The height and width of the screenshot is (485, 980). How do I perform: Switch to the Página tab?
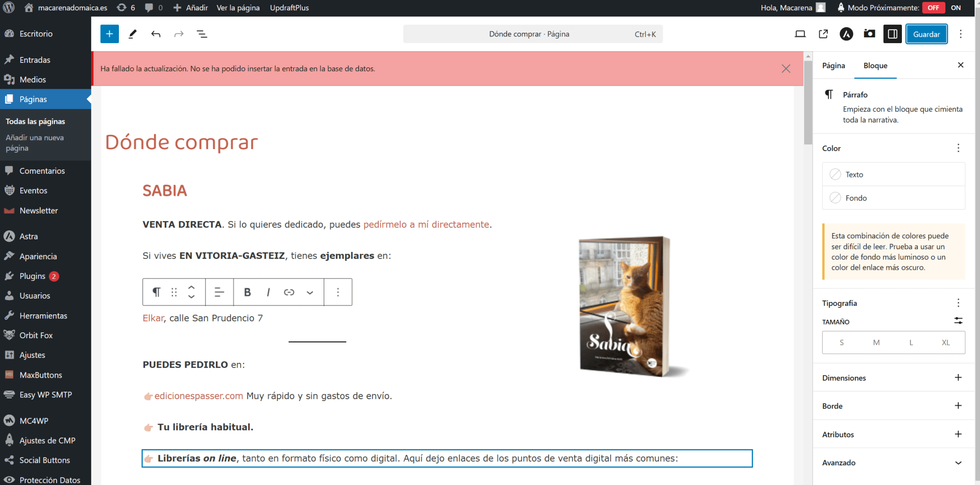click(833, 66)
